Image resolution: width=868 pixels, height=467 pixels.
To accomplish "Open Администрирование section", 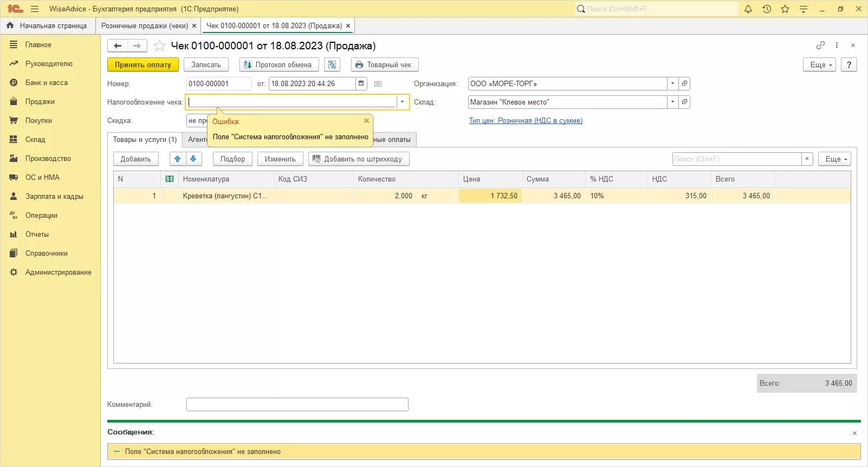I will coord(58,272).
